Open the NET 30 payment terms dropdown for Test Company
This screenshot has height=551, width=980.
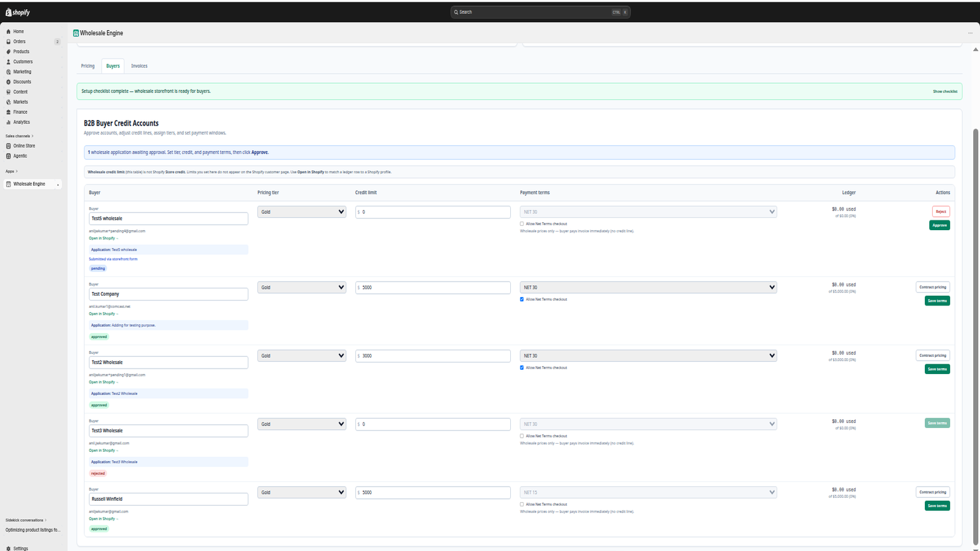click(x=649, y=287)
